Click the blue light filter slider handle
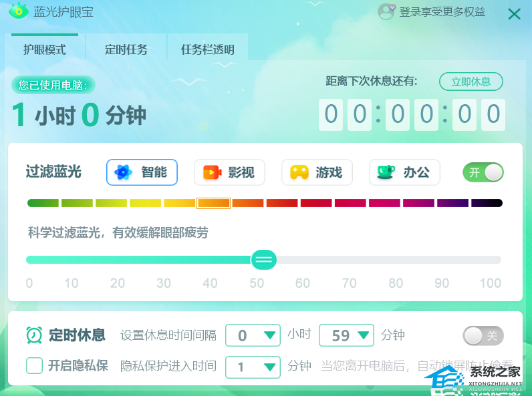 click(263, 260)
